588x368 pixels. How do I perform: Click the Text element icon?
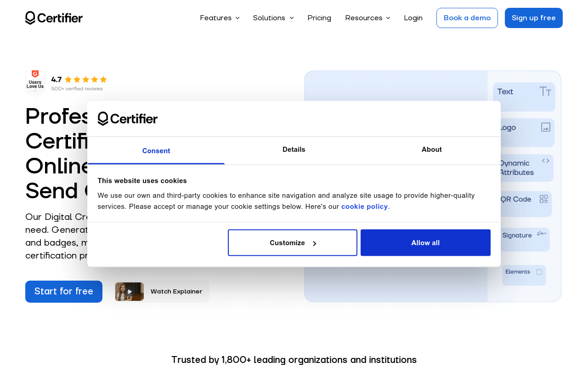point(545,91)
